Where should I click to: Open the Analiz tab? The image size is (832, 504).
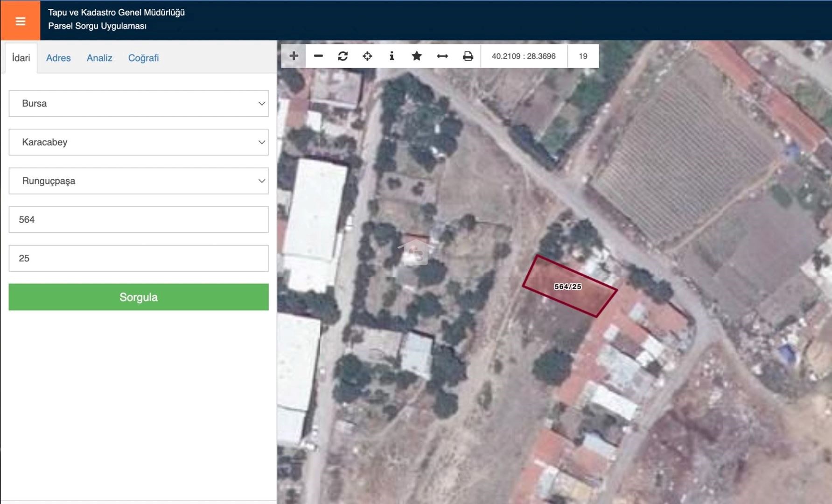point(99,58)
